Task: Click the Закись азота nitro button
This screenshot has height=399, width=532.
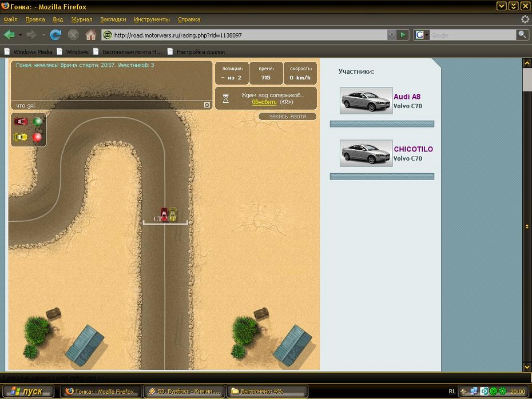Action: (x=287, y=117)
